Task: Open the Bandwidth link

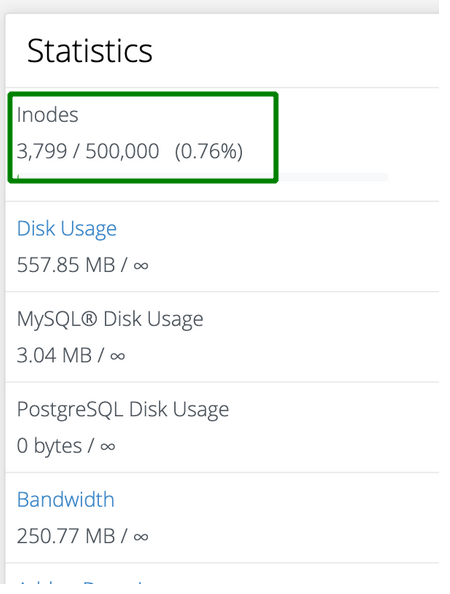Action: pos(66,499)
